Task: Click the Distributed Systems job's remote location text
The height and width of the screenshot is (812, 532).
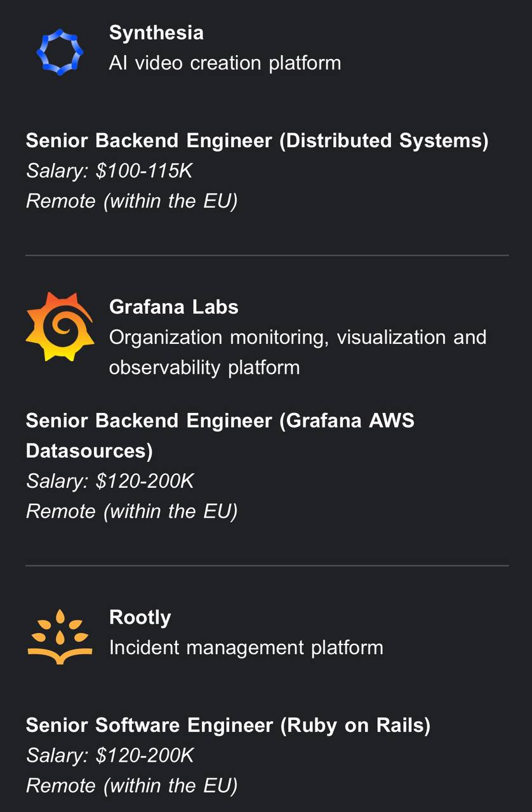Action: tap(131, 201)
